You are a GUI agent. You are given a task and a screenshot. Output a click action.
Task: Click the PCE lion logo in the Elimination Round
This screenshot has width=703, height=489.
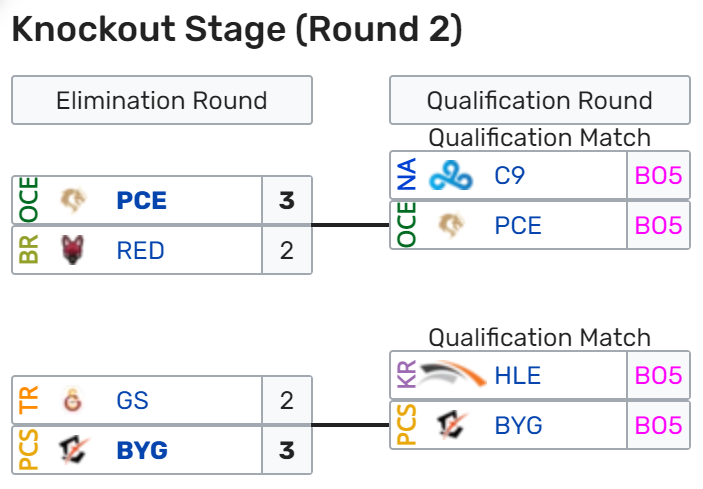point(73,200)
